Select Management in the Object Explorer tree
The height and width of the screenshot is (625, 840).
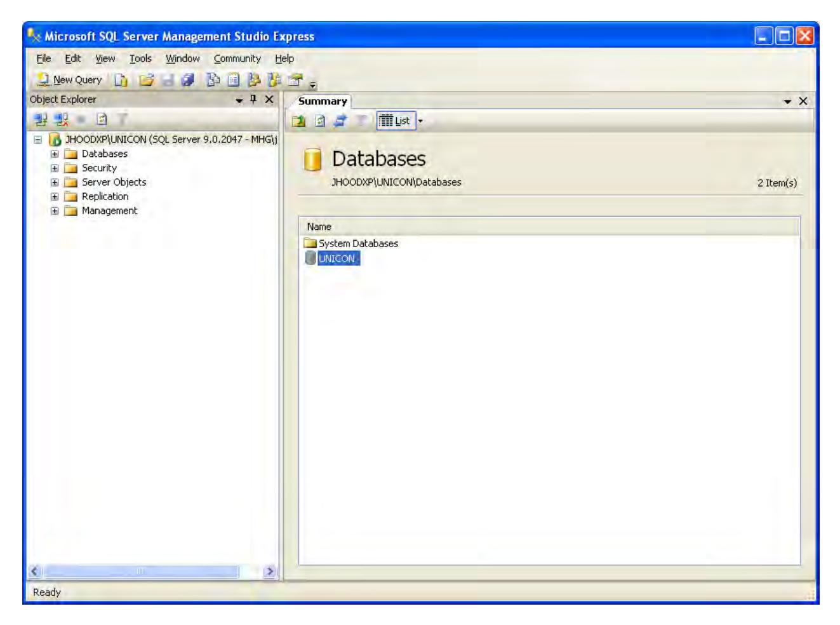coord(109,211)
